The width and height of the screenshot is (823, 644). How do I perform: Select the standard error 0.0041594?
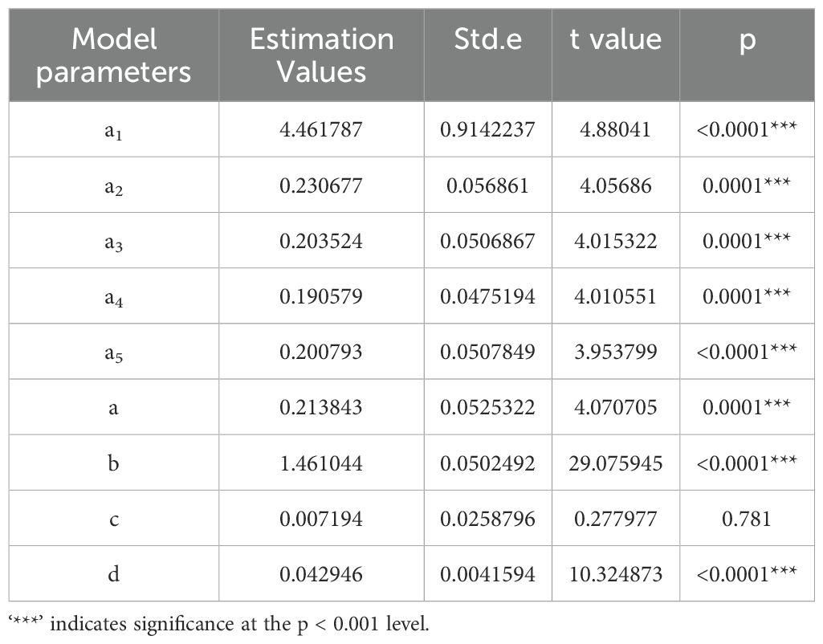487,574
